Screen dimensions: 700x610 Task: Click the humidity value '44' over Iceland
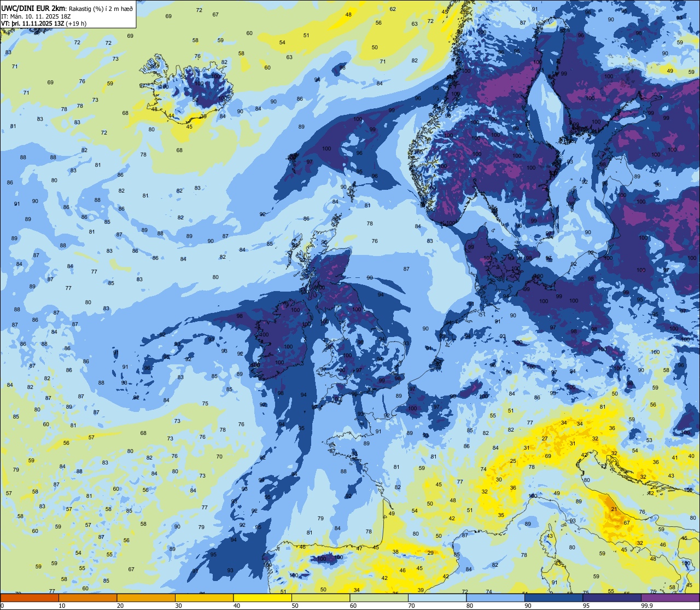click(171, 116)
